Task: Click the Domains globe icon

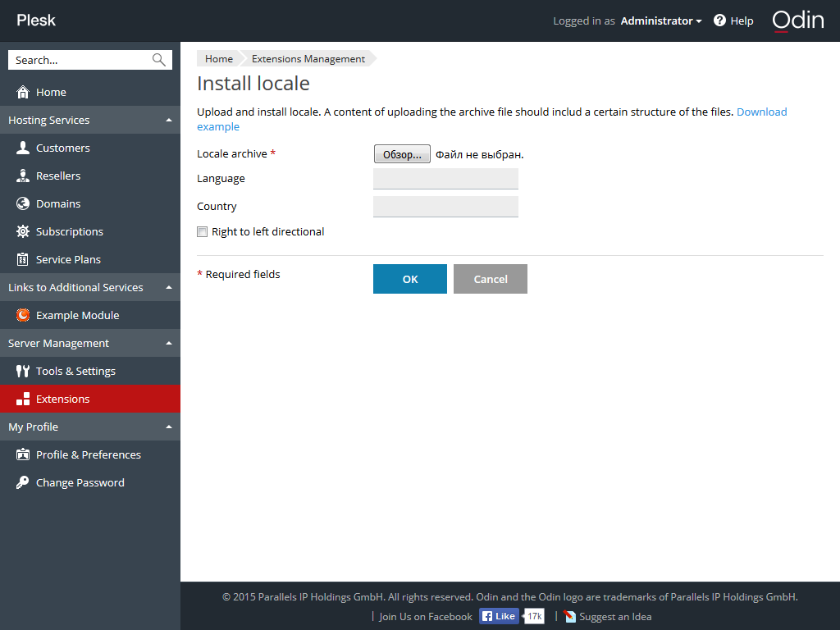Action: (x=23, y=203)
